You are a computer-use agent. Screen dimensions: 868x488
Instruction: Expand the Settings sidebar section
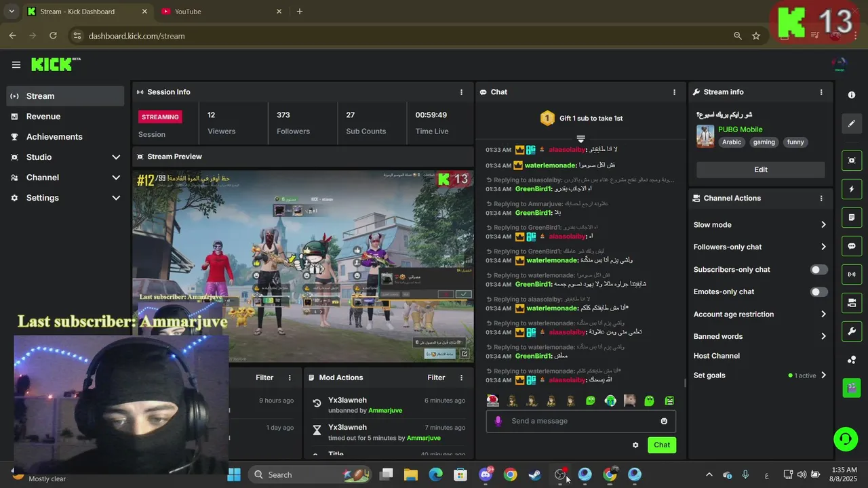point(116,198)
